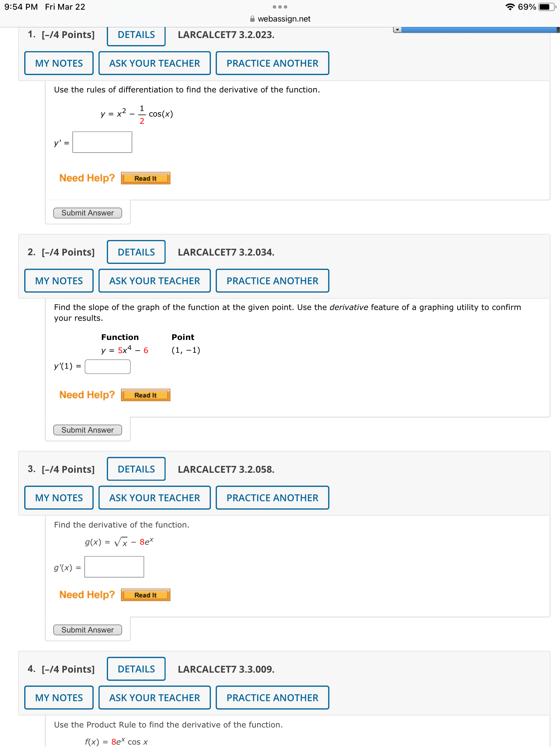Open Read It help for question 3
560x747 pixels.
click(146, 595)
